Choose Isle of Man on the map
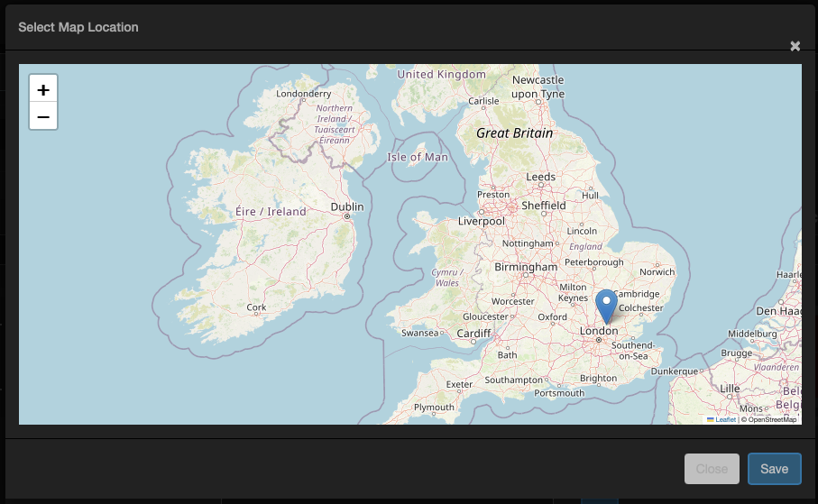The width and height of the screenshot is (818, 504). click(418, 157)
